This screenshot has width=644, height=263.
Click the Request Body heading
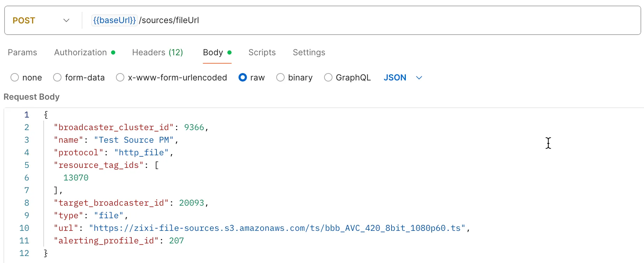point(31,97)
